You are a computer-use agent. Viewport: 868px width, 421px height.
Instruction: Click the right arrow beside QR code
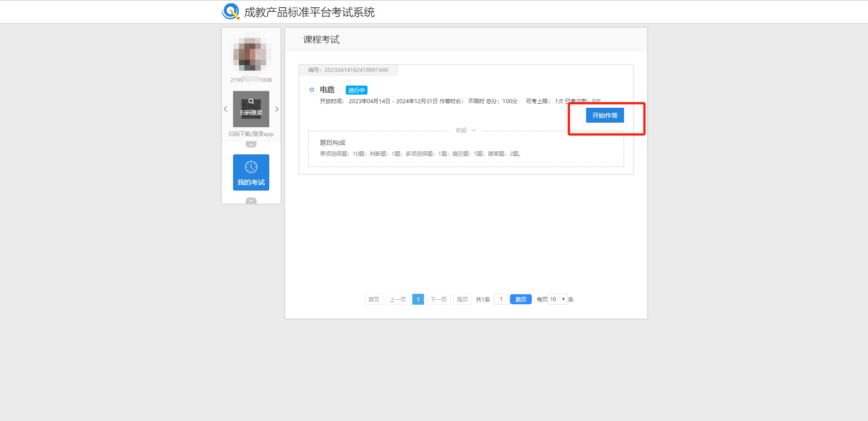coord(277,109)
